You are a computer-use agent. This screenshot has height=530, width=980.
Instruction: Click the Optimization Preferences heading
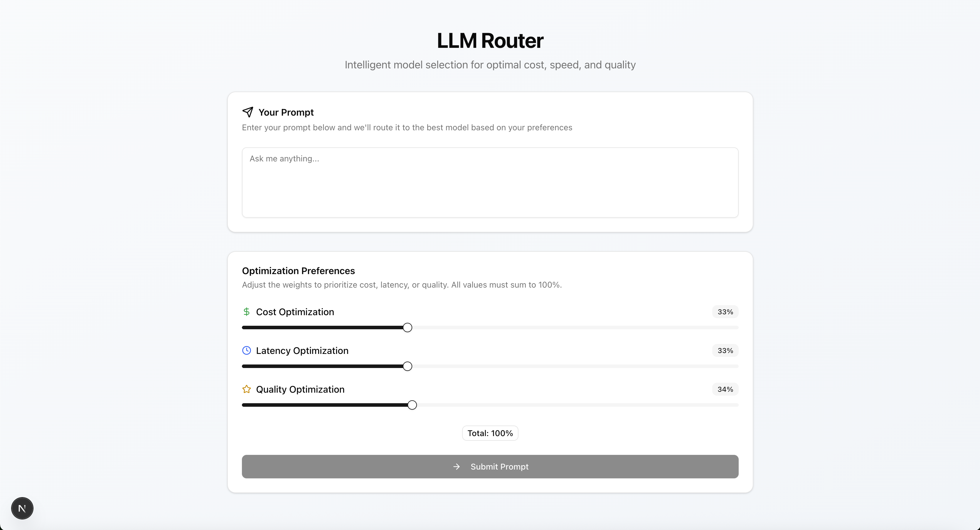tap(298, 270)
